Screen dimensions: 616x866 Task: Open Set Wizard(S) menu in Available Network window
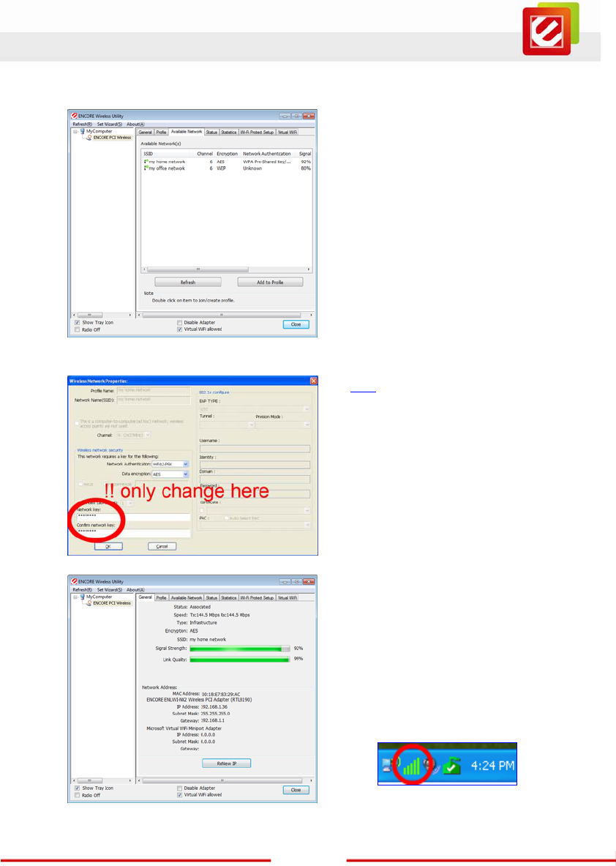coord(110,125)
